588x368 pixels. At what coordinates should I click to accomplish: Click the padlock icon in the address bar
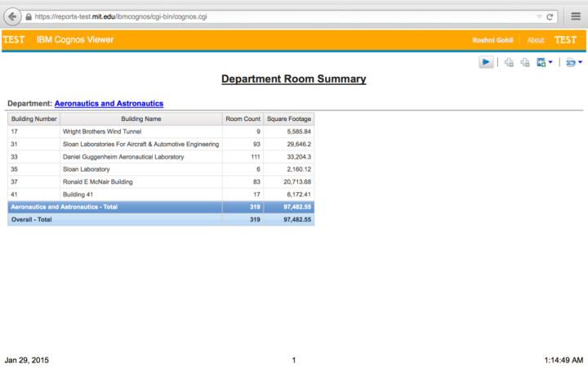coord(29,16)
